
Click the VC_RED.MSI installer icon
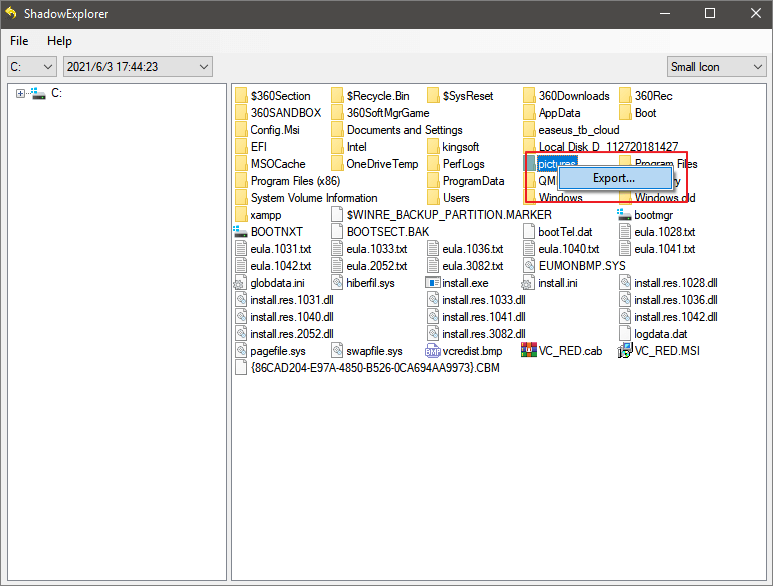pyautogui.click(x=625, y=351)
